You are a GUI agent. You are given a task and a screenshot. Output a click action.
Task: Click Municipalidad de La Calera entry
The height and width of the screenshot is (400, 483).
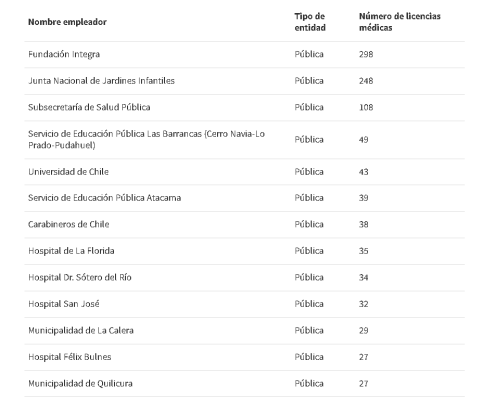click(81, 330)
